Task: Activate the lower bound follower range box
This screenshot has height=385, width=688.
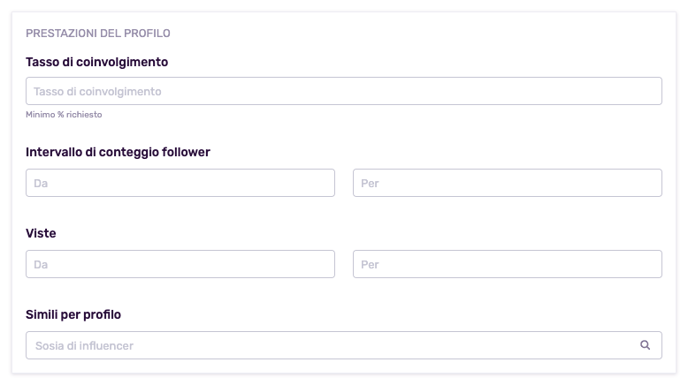Action: (x=180, y=183)
